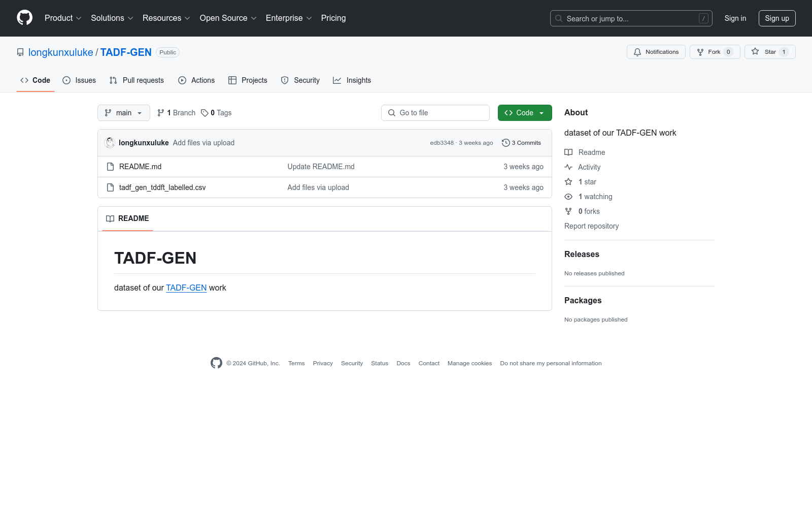
Task: Switch to the Projects tab
Action: (248, 80)
